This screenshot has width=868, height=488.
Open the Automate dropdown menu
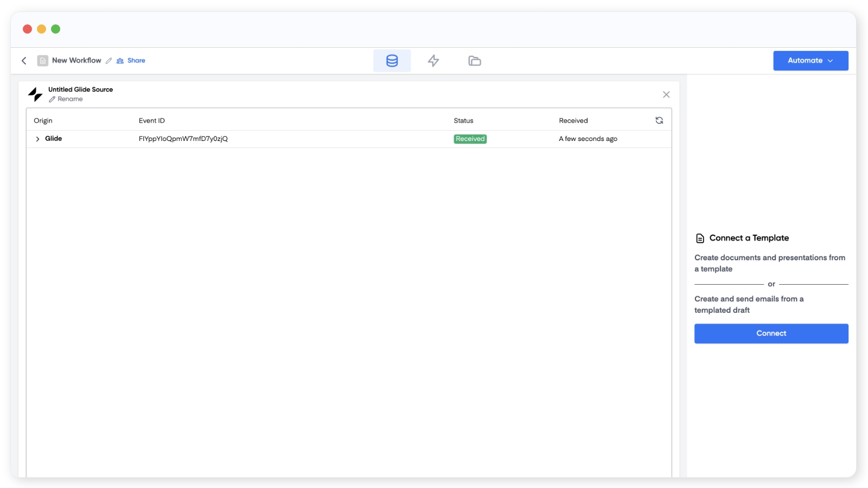810,61
